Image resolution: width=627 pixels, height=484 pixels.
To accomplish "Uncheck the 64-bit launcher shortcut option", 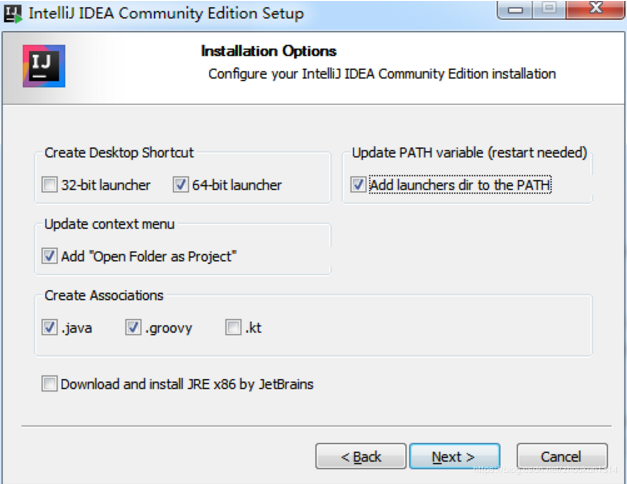I will [x=181, y=185].
